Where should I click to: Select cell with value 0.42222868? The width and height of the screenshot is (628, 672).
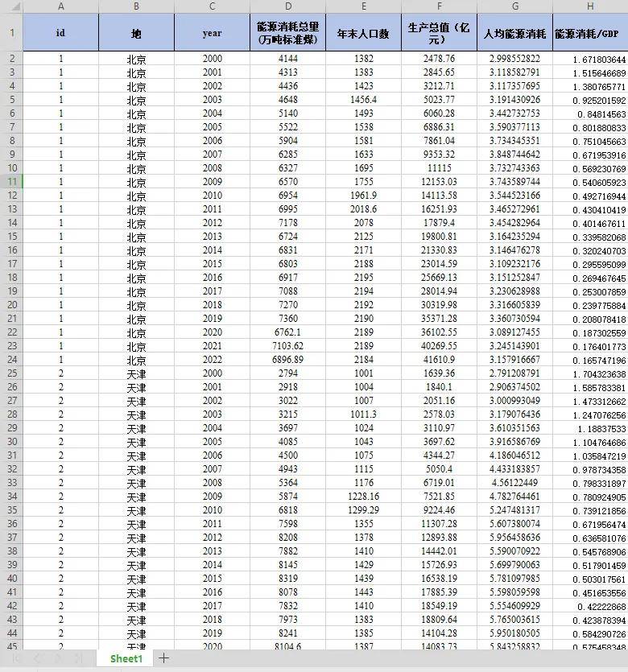(590, 606)
